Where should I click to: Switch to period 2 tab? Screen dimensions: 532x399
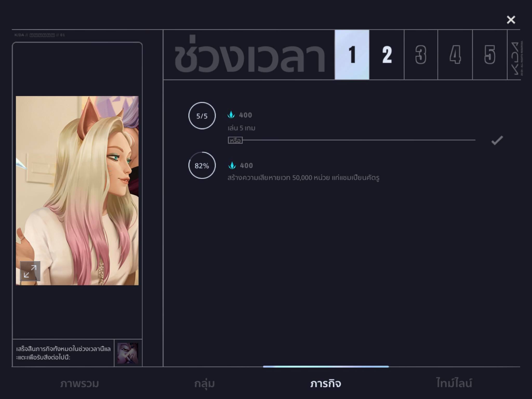[387, 55]
